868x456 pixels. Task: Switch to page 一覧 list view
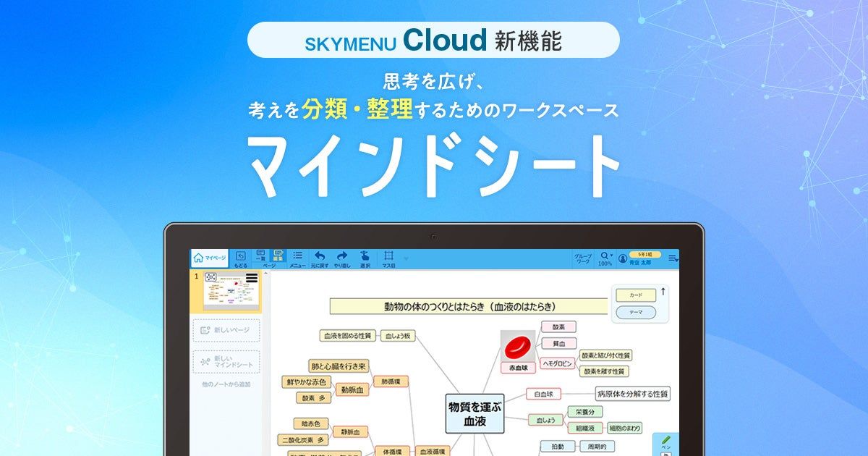(261, 256)
